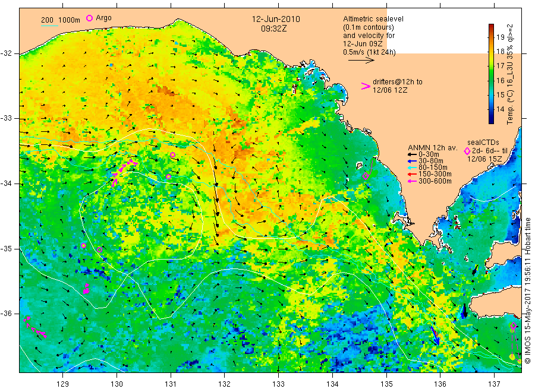Image resolution: width=535 pixels, height=392 pixels.
Task: Click the magenta sealCTDs diamond legend symbol
Action: 467,151
